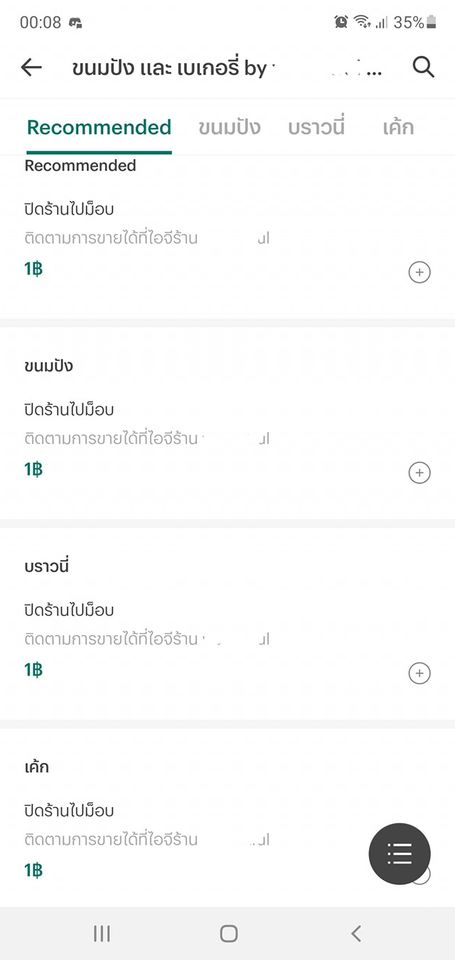Open ปิดร้านไปม็อบ item under เค้ก heading
The height and width of the screenshot is (960, 455).
pyautogui.click(x=69, y=810)
